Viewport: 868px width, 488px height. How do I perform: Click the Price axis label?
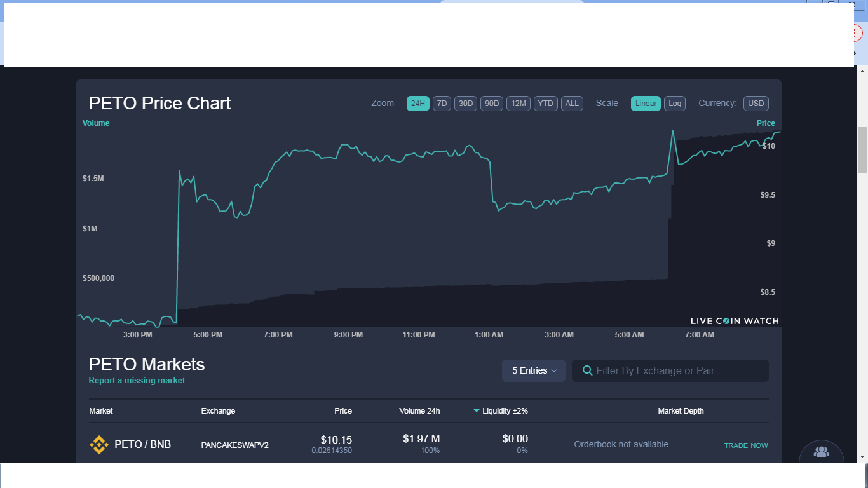coord(766,123)
